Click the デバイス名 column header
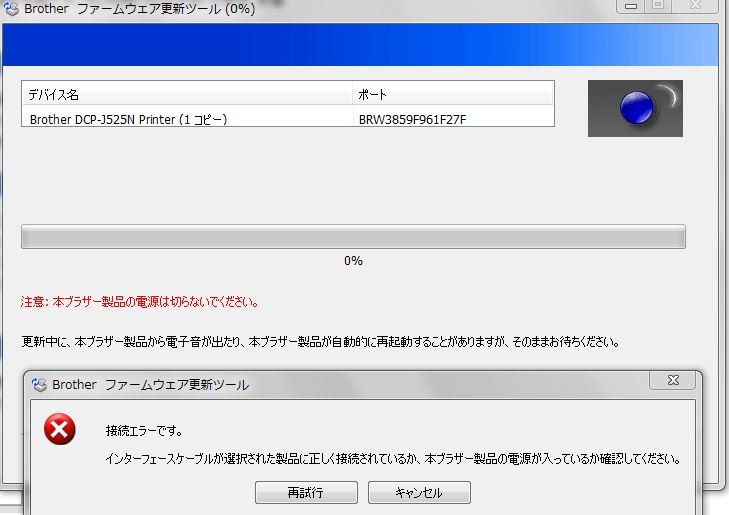 (x=187, y=95)
